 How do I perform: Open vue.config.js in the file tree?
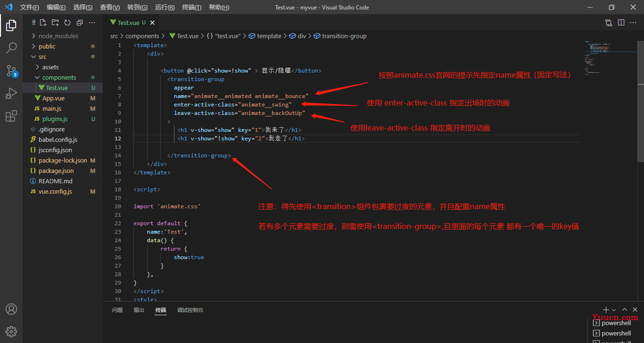(x=63, y=191)
